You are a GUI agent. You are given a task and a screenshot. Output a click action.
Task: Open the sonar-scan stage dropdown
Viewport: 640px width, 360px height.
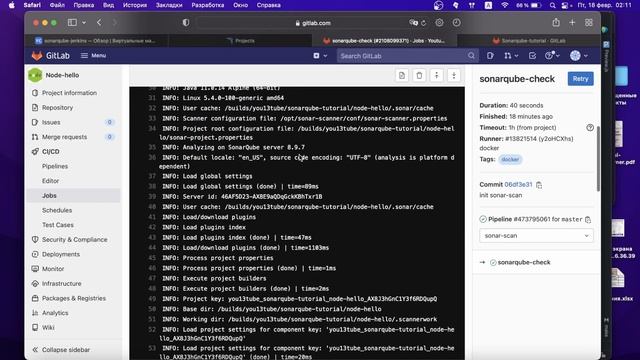pos(536,236)
